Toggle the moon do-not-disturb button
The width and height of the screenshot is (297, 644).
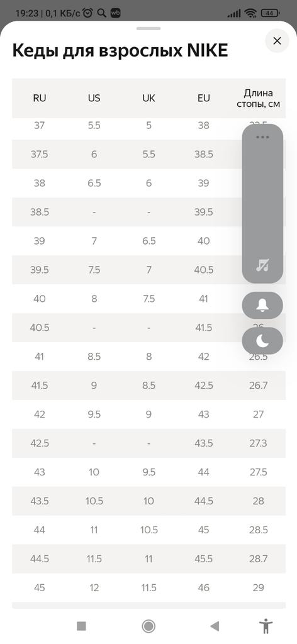tap(262, 341)
